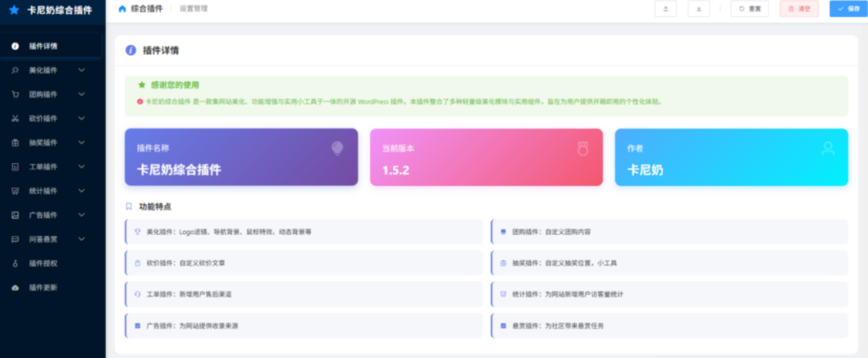The height and width of the screenshot is (358, 868).
Task: Select 插件详情 in the sidebar menu
Action: point(43,46)
